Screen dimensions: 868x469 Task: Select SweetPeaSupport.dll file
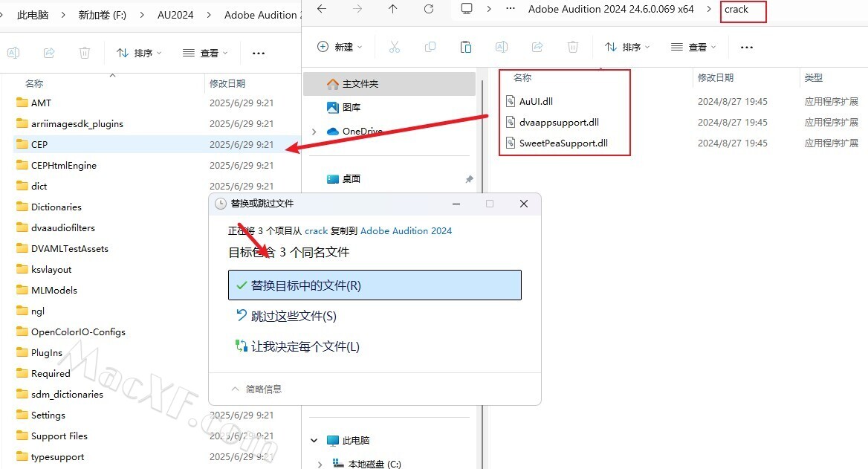(557, 143)
